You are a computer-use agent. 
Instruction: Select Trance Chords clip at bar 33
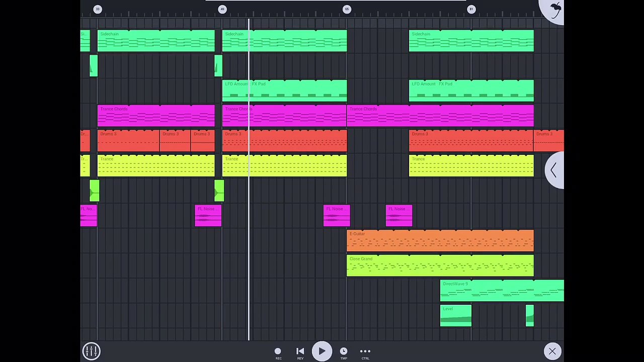(156, 116)
